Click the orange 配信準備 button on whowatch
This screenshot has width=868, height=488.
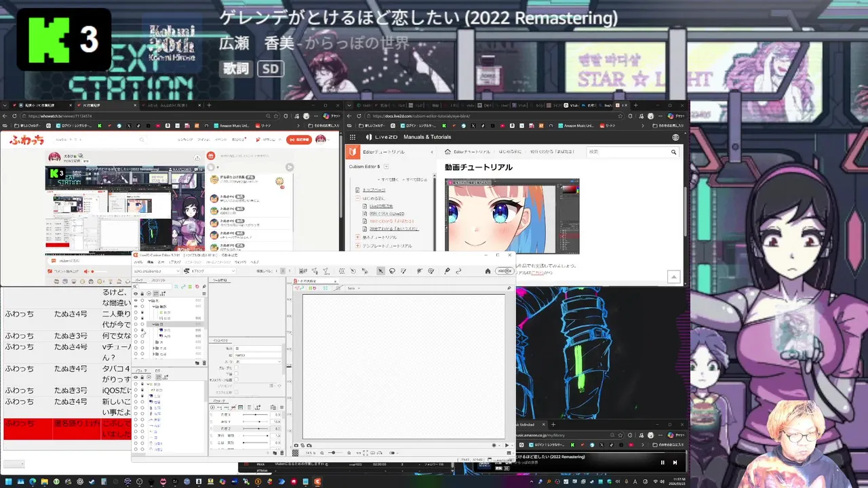point(299,140)
